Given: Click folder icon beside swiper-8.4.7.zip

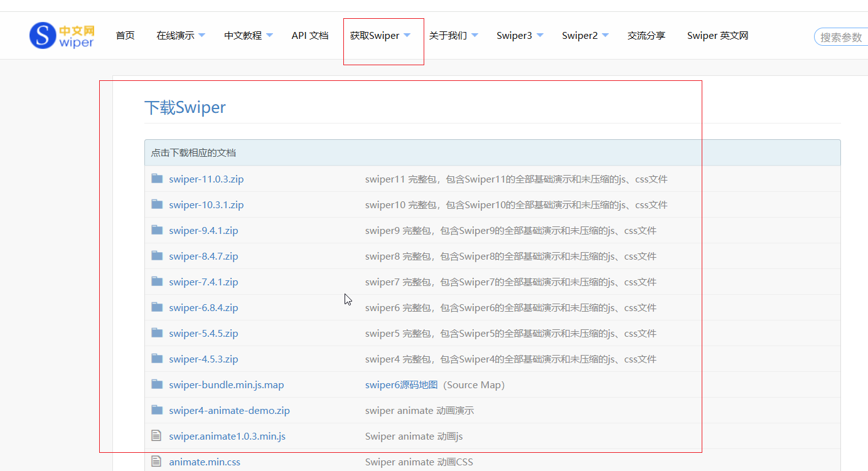Looking at the screenshot, I should 157,256.
